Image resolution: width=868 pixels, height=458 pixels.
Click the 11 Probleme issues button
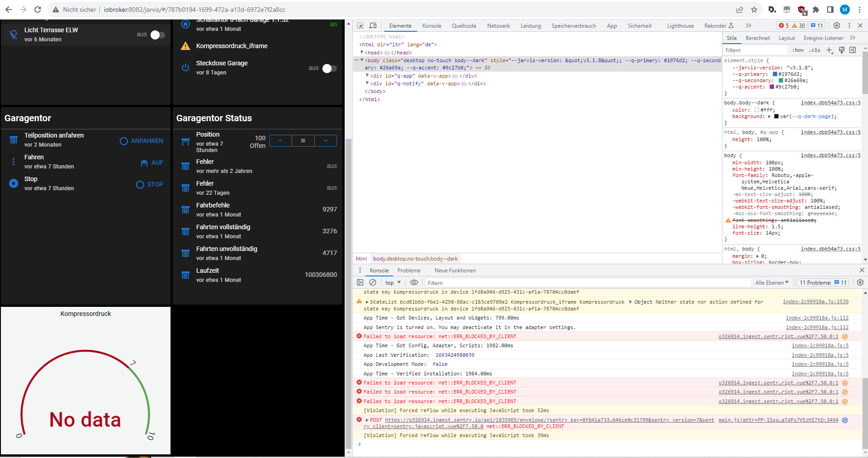pyautogui.click(x=823, y=282)
